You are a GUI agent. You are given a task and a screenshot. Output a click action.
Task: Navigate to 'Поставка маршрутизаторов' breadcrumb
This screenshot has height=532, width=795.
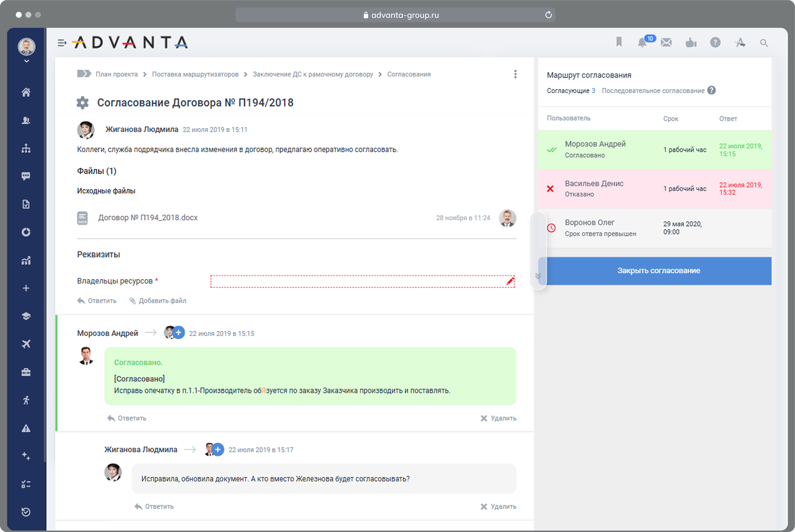(x=195, y=74)
